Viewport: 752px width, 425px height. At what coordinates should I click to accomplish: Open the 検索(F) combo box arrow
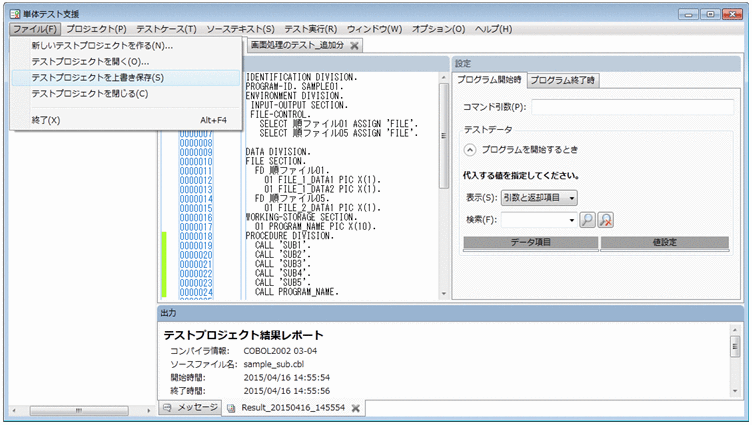pyautogui.click(x=572, y=220)
